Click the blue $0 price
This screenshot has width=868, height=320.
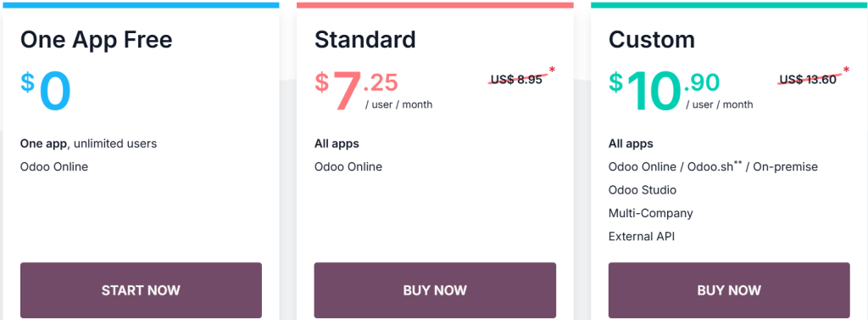tap(47, 91)
